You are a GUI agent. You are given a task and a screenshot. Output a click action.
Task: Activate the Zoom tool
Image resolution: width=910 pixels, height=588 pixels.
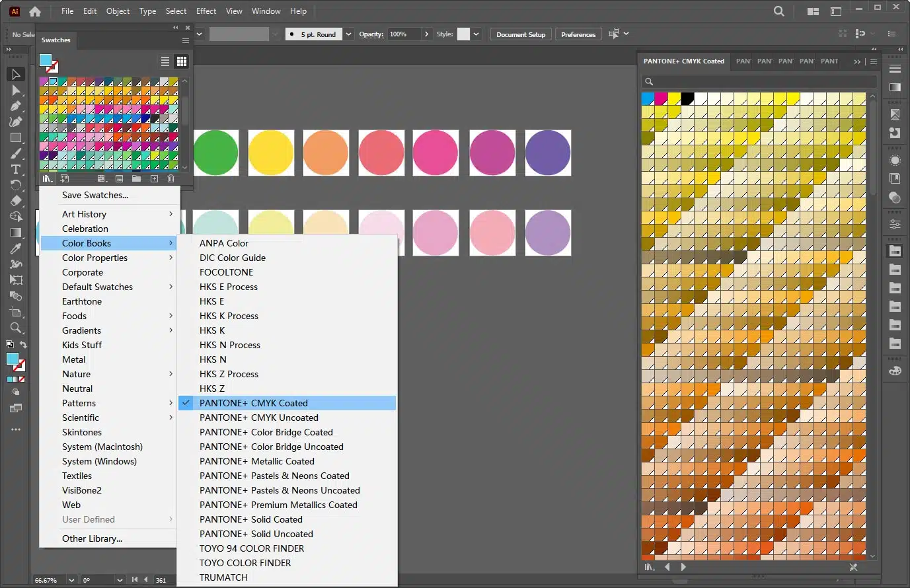click(x=16, y=328)
